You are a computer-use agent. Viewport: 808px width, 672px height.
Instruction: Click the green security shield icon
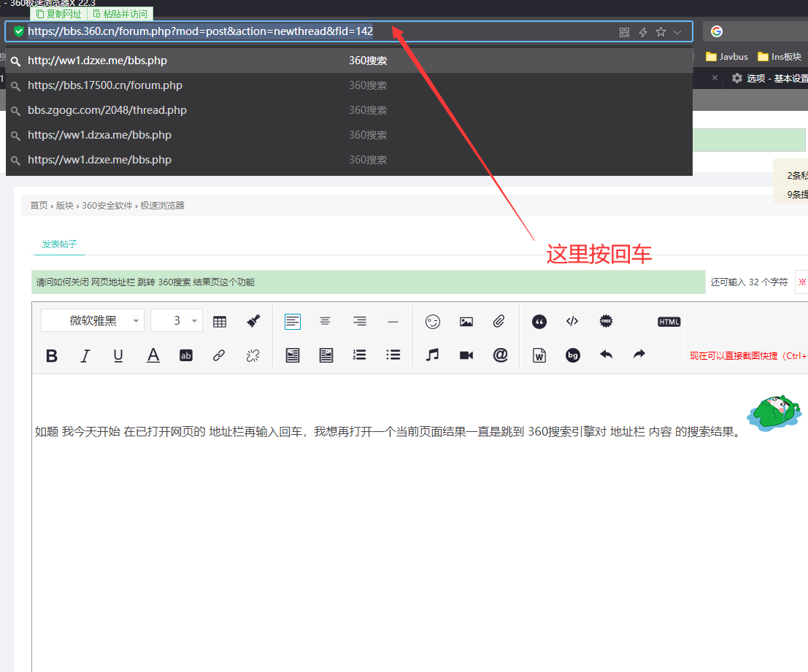[18, 31]
